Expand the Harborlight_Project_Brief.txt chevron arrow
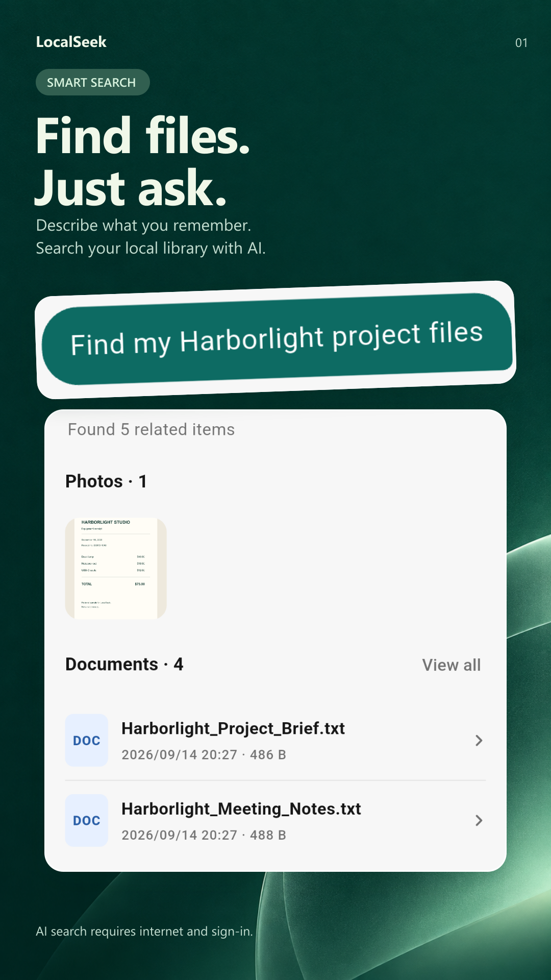 [x=479, y=740]
